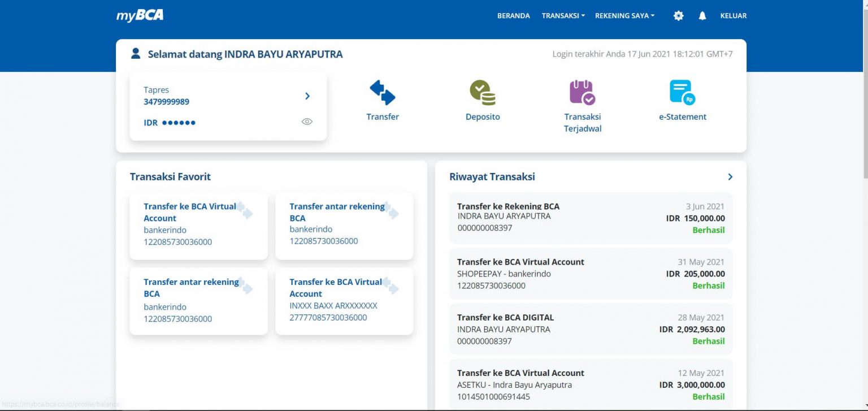Image resolution: width=868 pixels, height=411 pixels.
Task: Expand Tapres account details via arrow
Action: pyautogui.click(x=307, y=96)
